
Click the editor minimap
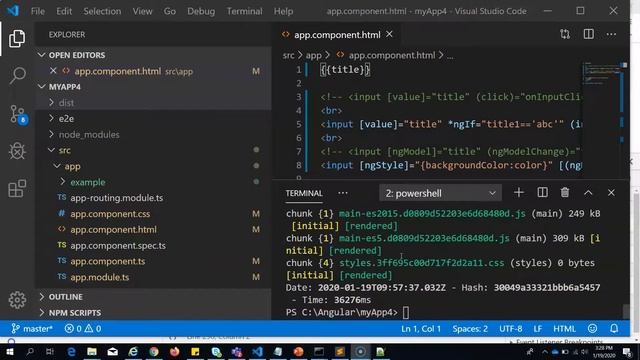(x=601, y=120)
